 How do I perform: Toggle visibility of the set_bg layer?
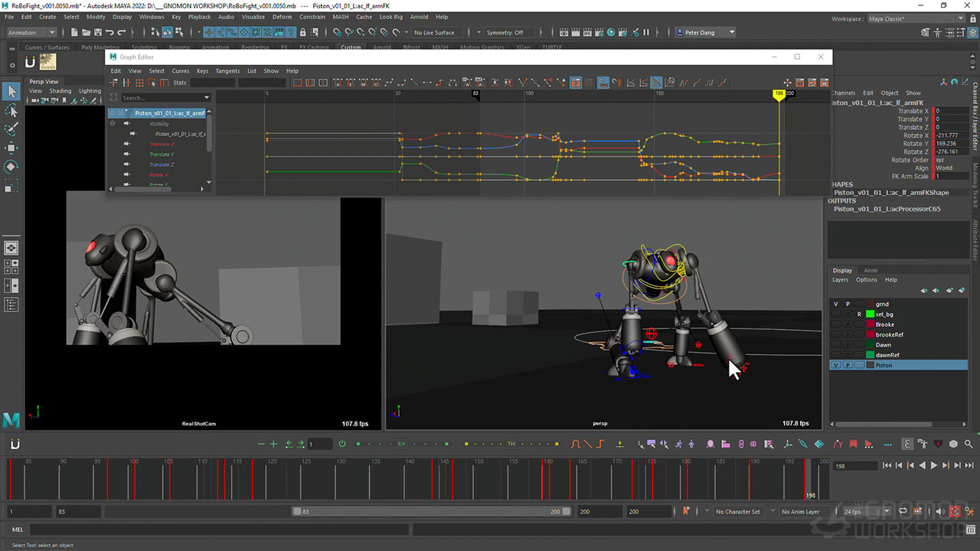click(x=835, y=314)
